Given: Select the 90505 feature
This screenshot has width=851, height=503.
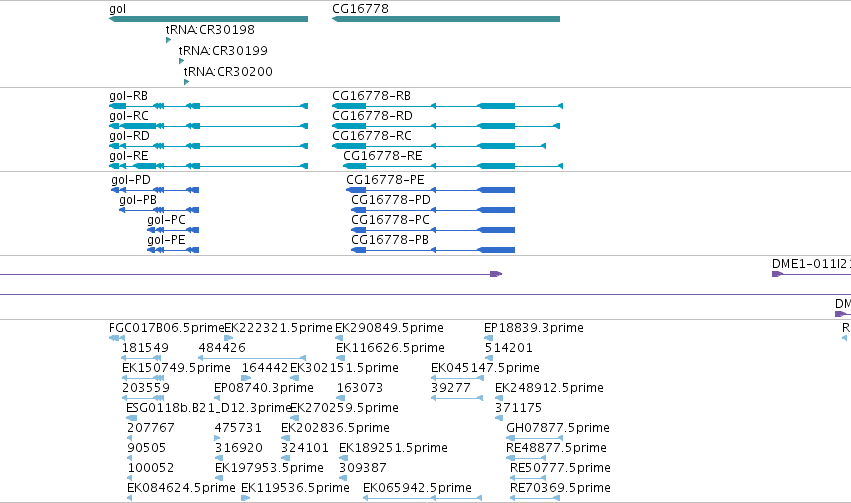Looking at the screenshot, I should point(147,448).
